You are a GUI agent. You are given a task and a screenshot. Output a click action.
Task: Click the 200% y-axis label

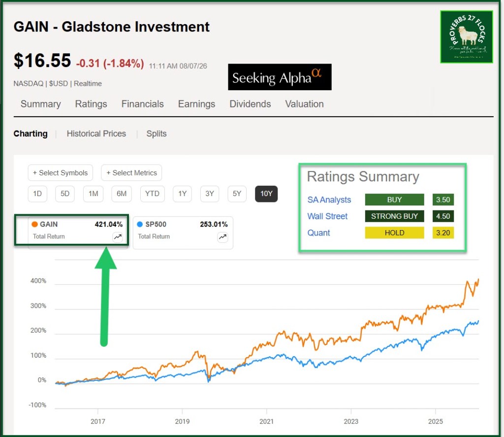[x=38, y=331]
